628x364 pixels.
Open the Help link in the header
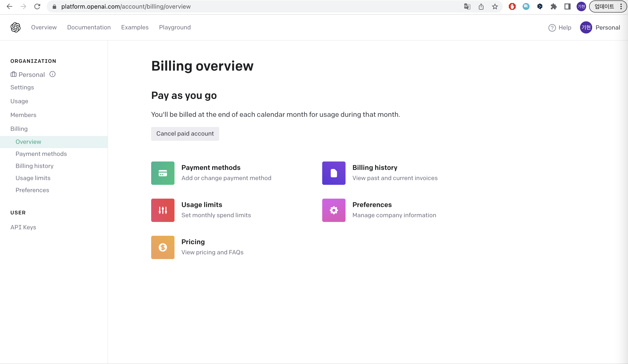(560, 28)
